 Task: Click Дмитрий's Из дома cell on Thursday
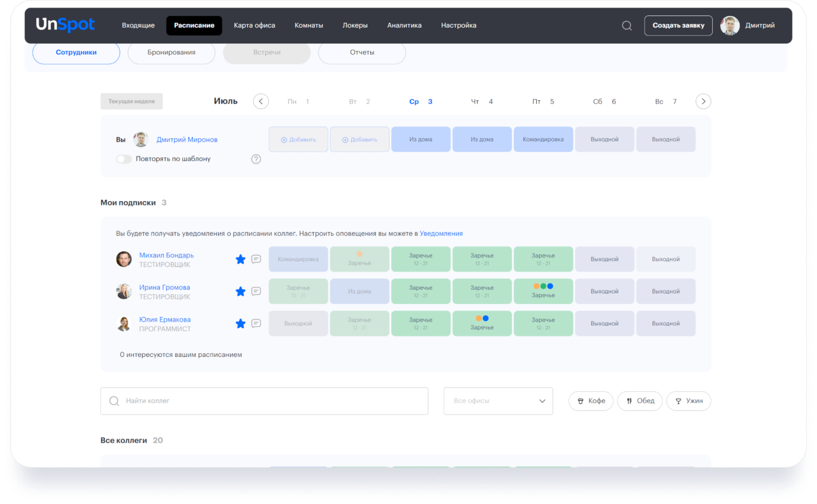pyautogui.click(x=482, y=139)
